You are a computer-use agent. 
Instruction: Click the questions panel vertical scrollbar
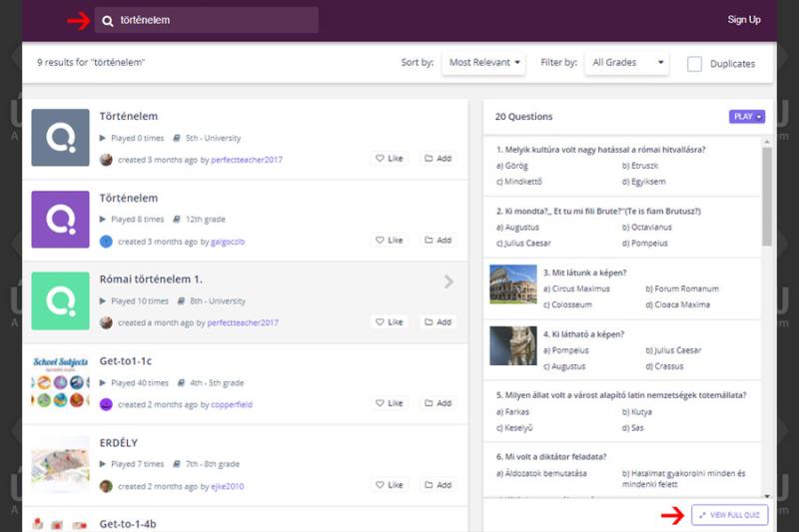point(767,200)
